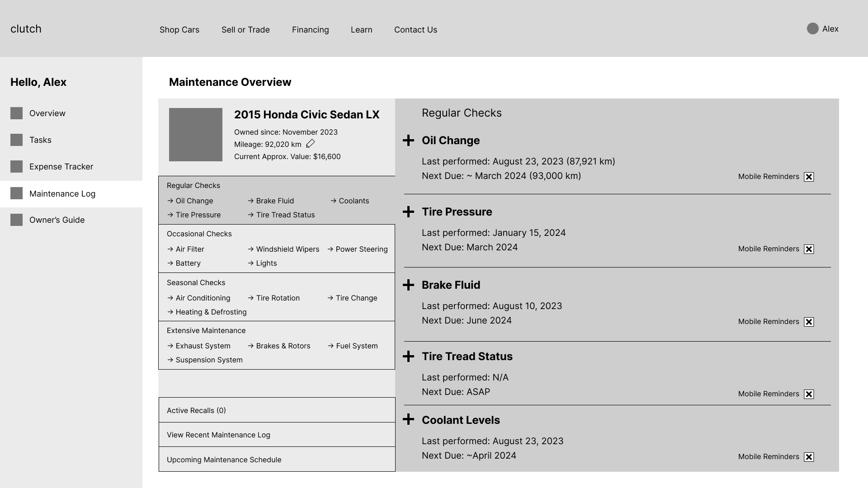Open the Alex profile avatar

coord(812,28)
